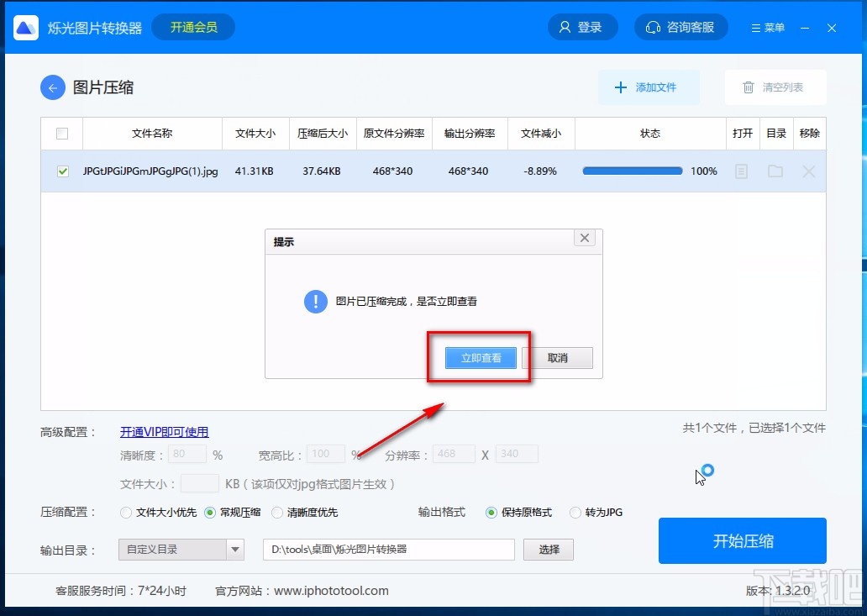Open the output directory folder icon
Viewport: 867px width, 616px height.
[776, 171]
